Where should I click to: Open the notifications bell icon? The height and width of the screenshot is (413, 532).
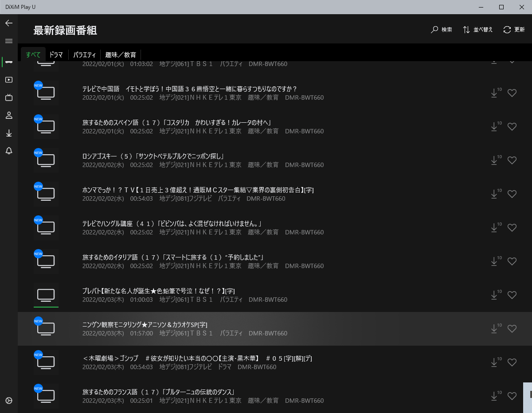click(x=9, y=151)
